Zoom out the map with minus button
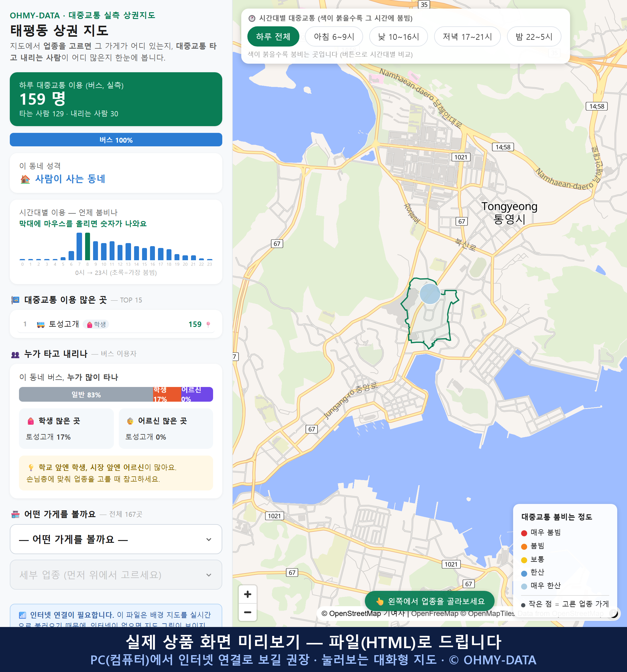Image resolution: width=627 pixels, height=672 pixels. pyautogui.click(x=247, y=612)
